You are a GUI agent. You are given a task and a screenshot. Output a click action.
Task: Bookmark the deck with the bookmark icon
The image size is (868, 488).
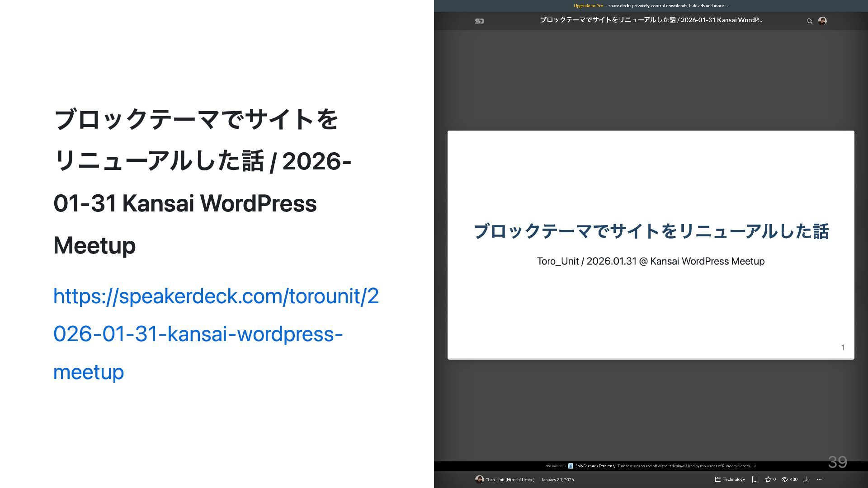tap(755, 479)
